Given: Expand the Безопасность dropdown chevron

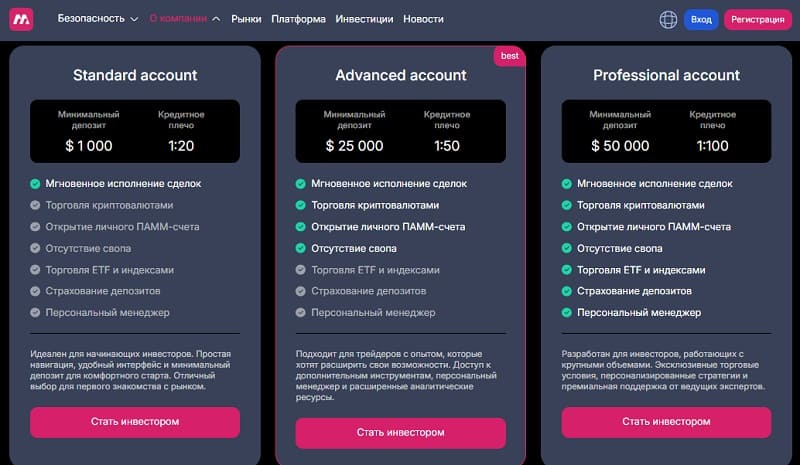Looking at the screenshot, I should [x=134, y=19].
